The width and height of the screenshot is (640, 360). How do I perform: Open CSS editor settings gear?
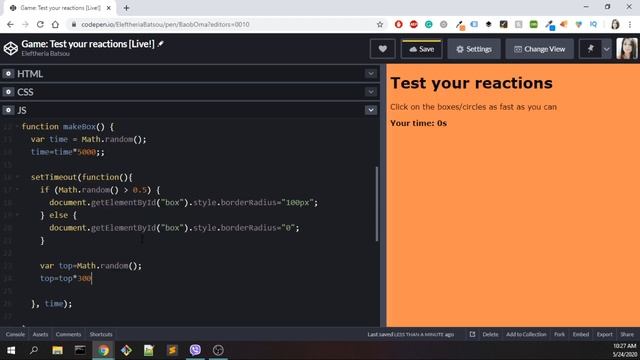coord(8,92)
